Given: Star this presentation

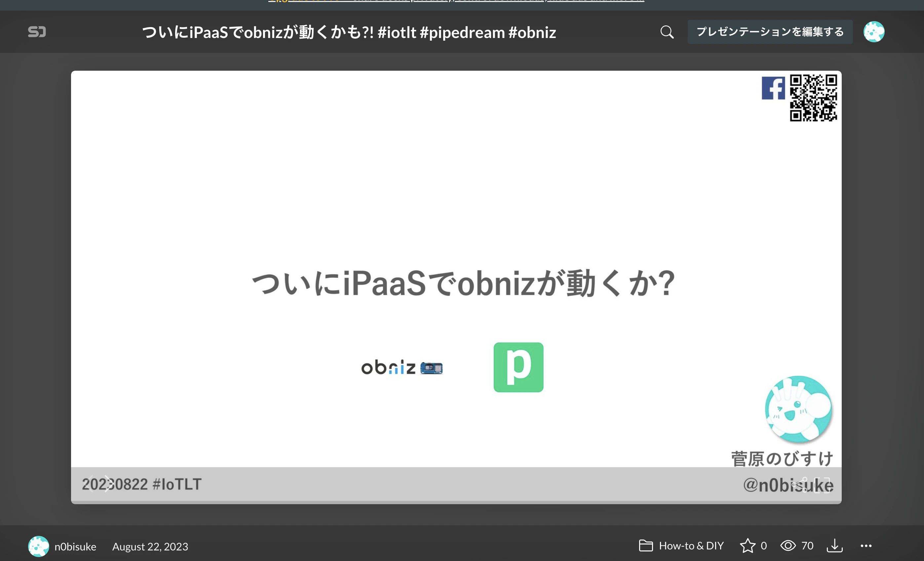Looking at the screenshot, I should [x=748, y=545].
